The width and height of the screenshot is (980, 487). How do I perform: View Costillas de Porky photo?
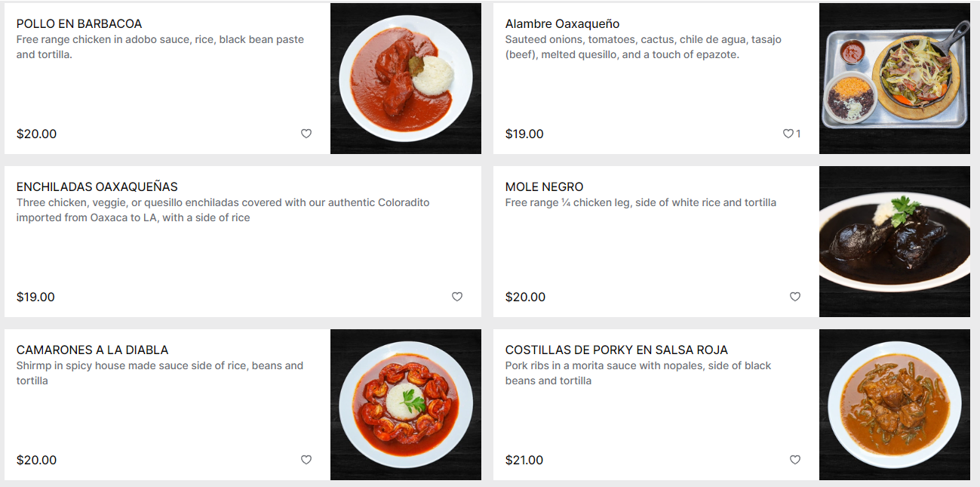(895, 405)
